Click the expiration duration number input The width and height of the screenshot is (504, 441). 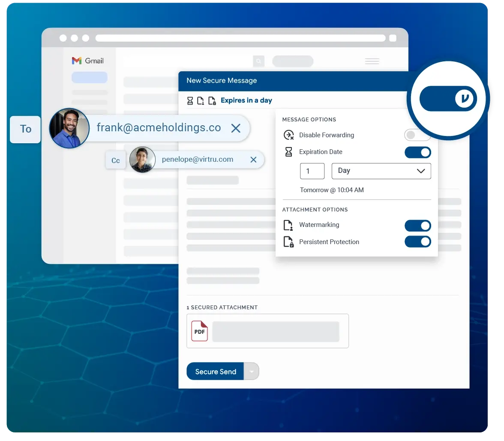312,171
